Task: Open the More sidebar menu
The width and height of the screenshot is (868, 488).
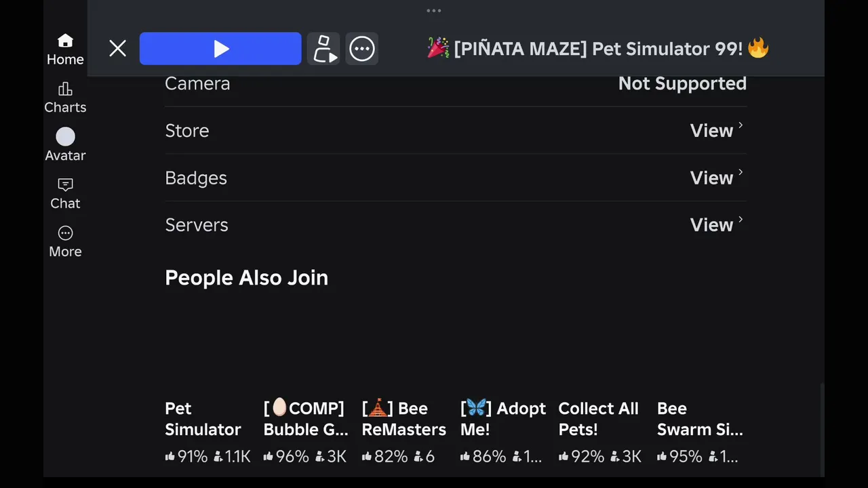Action: pos(65,242)
